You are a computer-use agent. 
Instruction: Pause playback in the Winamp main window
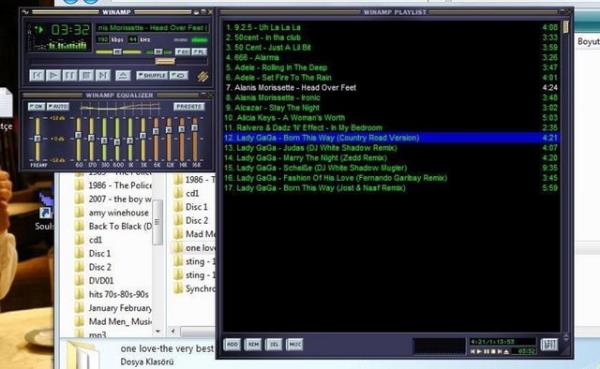click(x=70, y=75)
